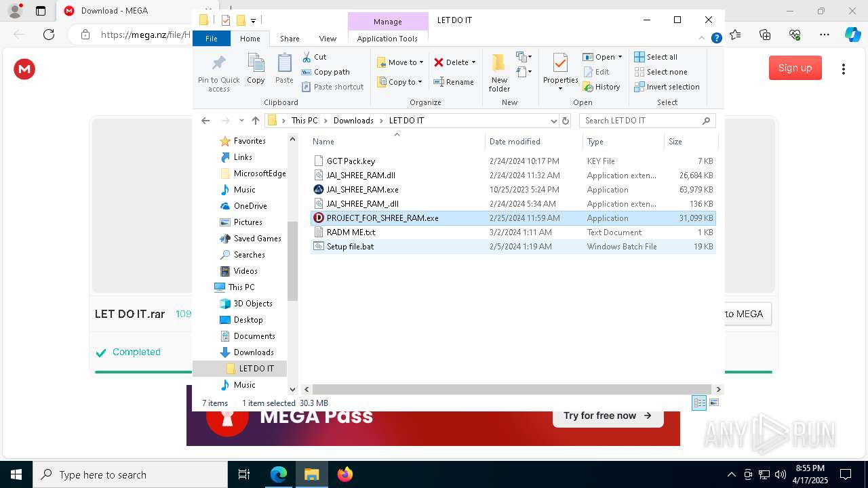Click Downloads in the address breadcrumb
The height and width of the screenshot is (488, 868).
pyautogui.click(x=353, y=121)
